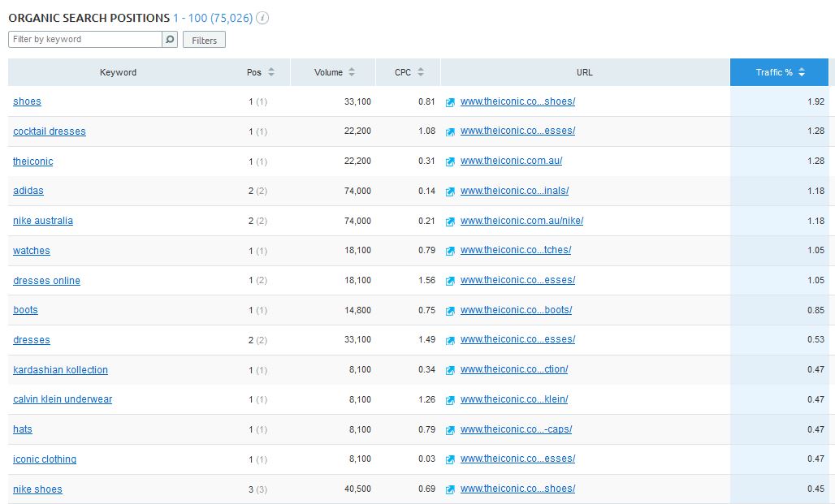Screen dimensions: 835x504
Task: Open external link icon in iconic clothing row
Action: pos(450,460)
